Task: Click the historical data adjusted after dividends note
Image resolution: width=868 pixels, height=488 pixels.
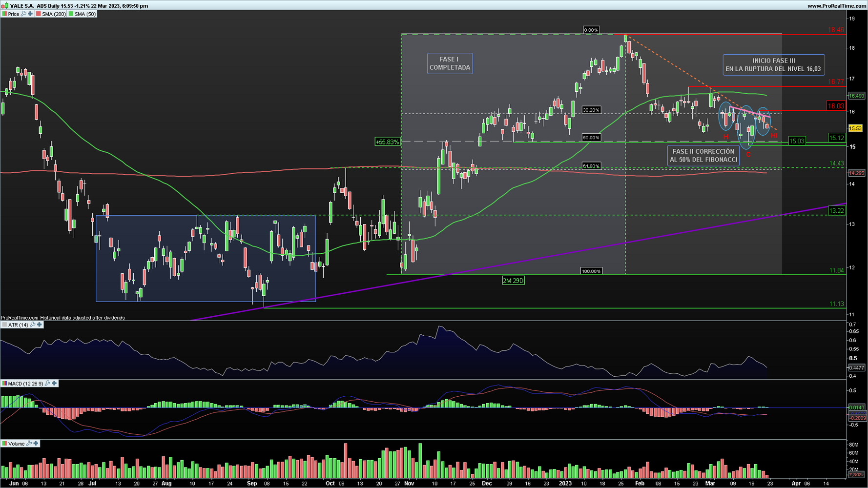Action: coord(83,318)
